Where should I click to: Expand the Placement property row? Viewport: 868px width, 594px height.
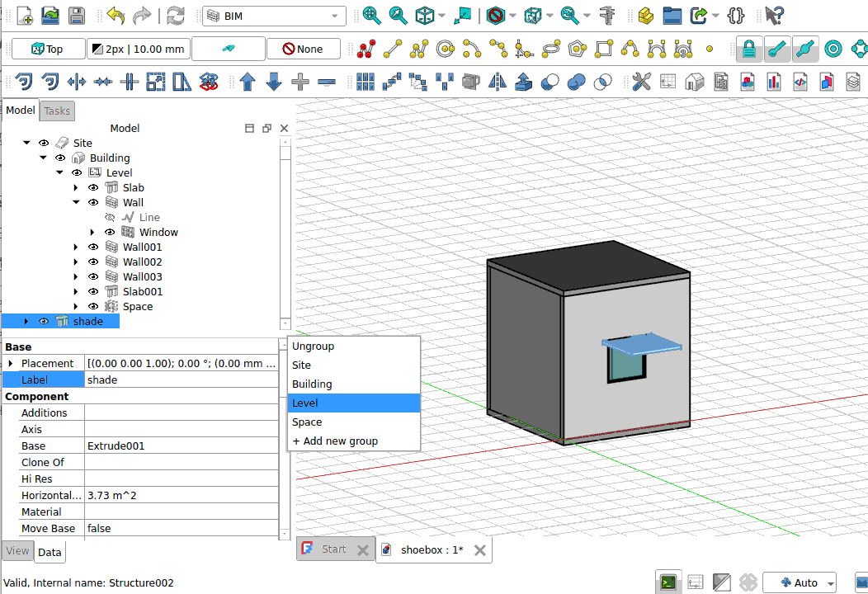[x=10, y=364]
